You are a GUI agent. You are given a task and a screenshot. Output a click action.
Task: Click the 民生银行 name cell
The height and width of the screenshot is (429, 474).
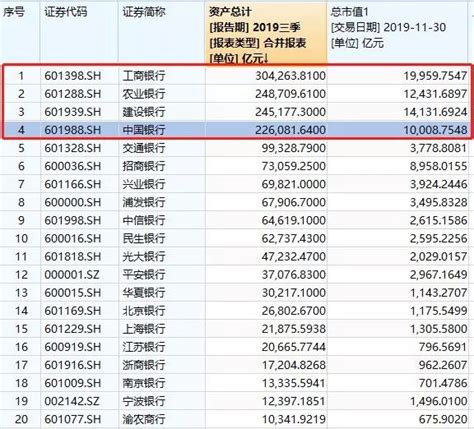(x=144, y=238)
